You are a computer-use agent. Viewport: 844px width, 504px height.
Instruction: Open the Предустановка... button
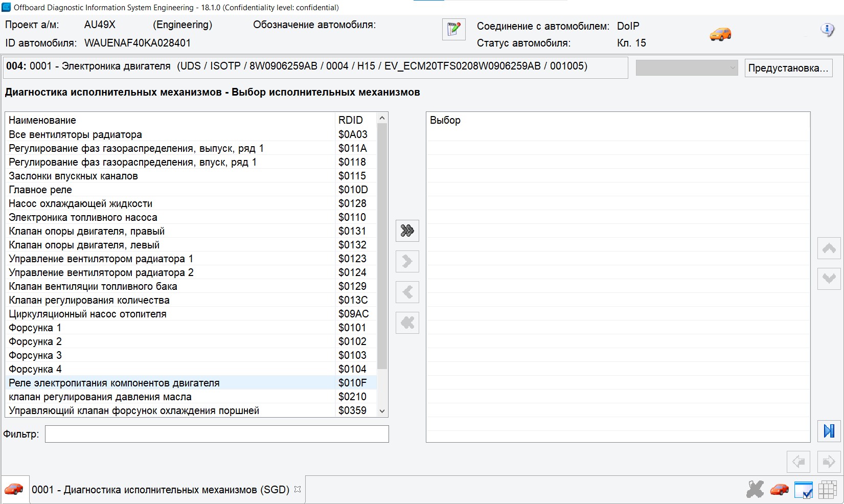pos(788,68)
